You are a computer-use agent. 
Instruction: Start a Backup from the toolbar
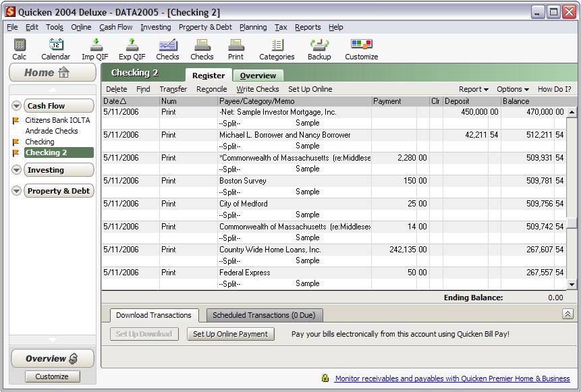[319, 49]
